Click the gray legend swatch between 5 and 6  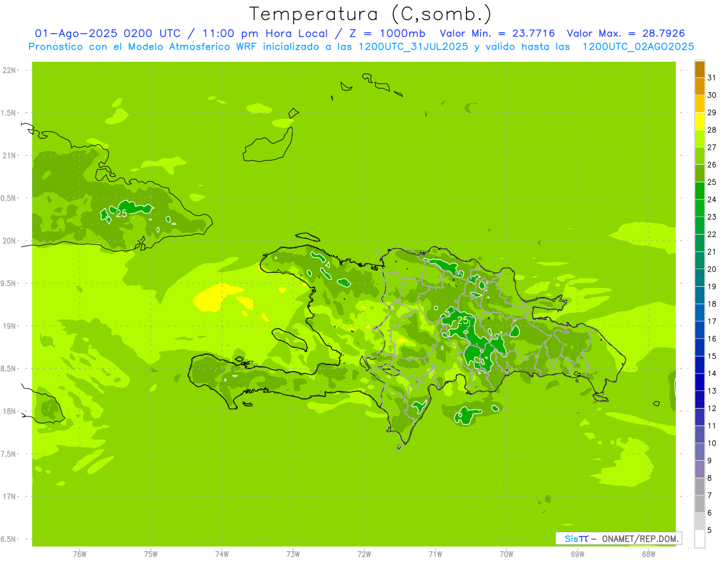coord(699,521)
